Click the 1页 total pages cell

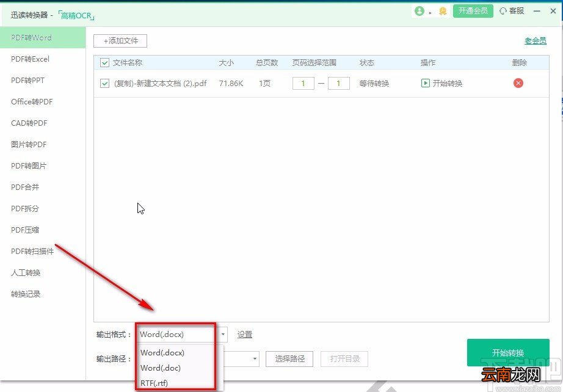(264, 83)
